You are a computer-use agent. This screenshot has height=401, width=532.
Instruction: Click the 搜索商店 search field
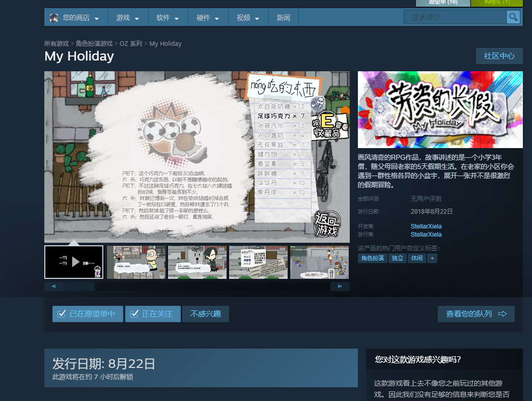(455, 17)
